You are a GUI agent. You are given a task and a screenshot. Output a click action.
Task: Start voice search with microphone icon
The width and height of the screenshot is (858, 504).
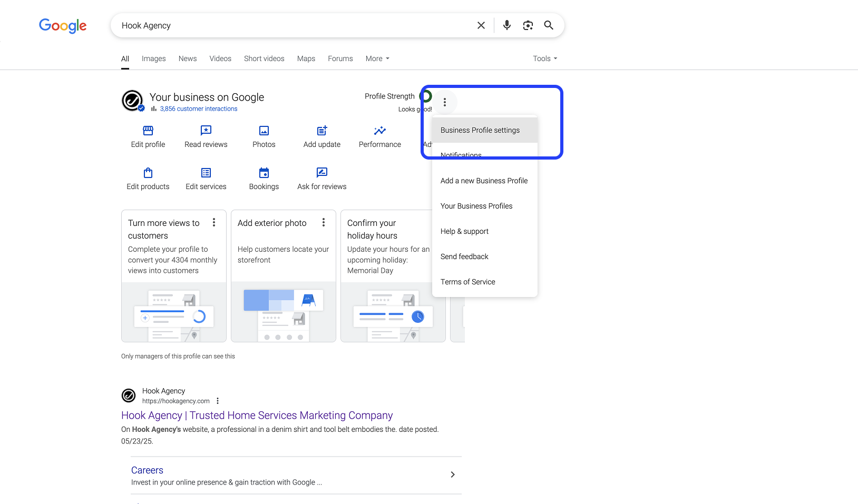coord(507,25)
